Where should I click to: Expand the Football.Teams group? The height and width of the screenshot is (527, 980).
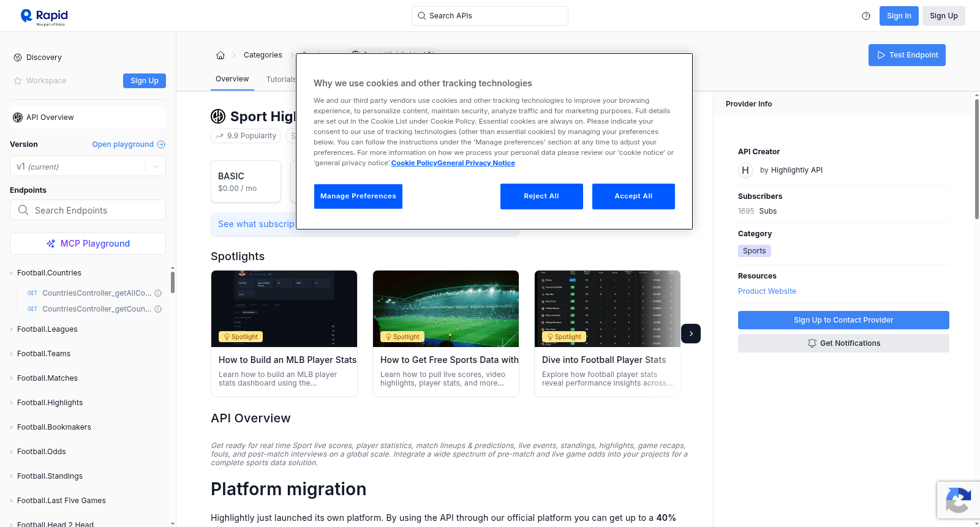coord(11,354)
